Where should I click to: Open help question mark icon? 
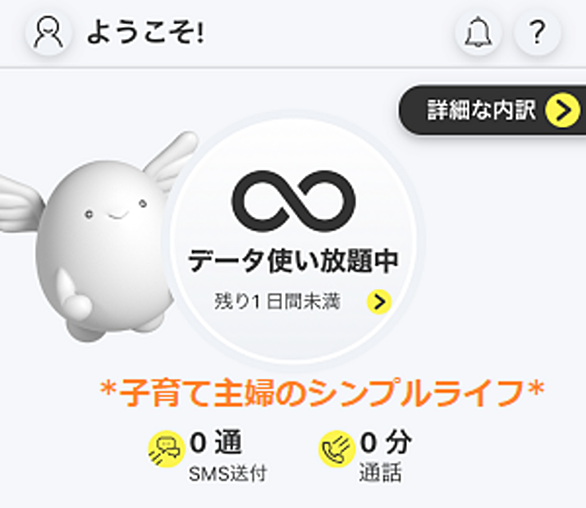point(537,33)
